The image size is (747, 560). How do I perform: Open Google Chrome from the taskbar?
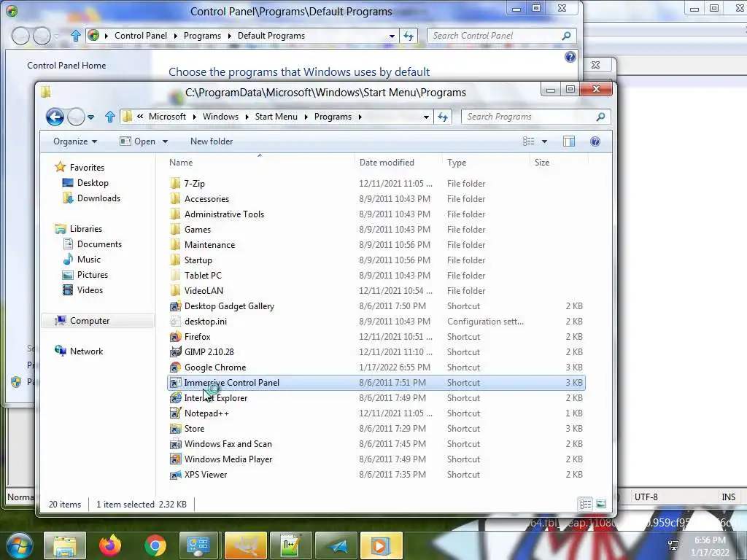(x=155, y=545)
